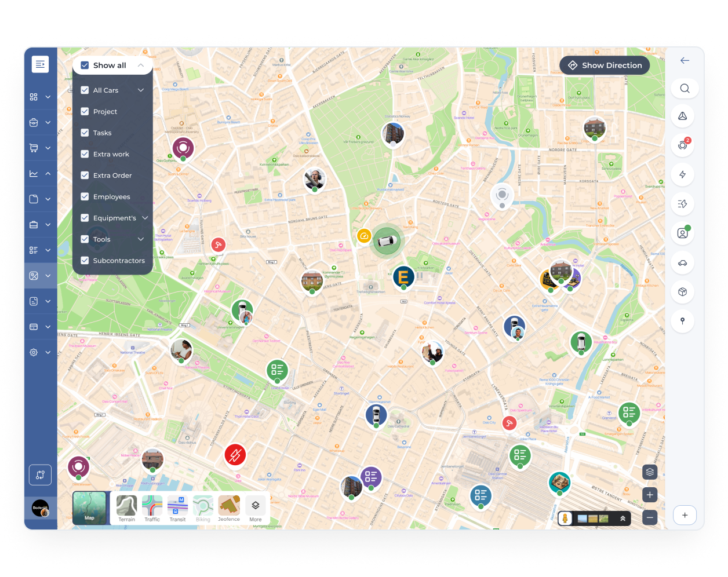Expand the All Cars chevron
Screen dimensions: 728x577
tap(141, 90)
